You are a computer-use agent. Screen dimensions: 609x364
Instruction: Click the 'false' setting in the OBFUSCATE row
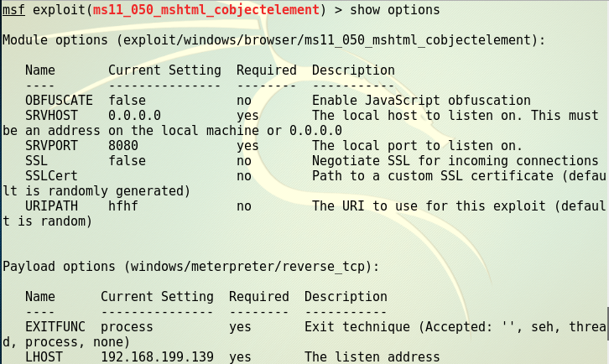coord(127,101)
